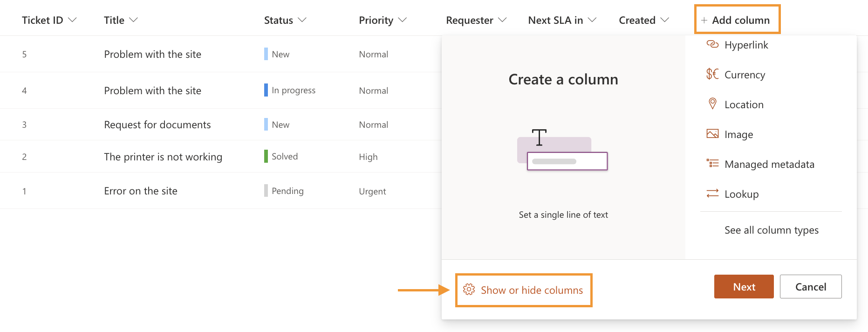
Task: Click the gear icon beside Show or hide columns
Action: 469,290
